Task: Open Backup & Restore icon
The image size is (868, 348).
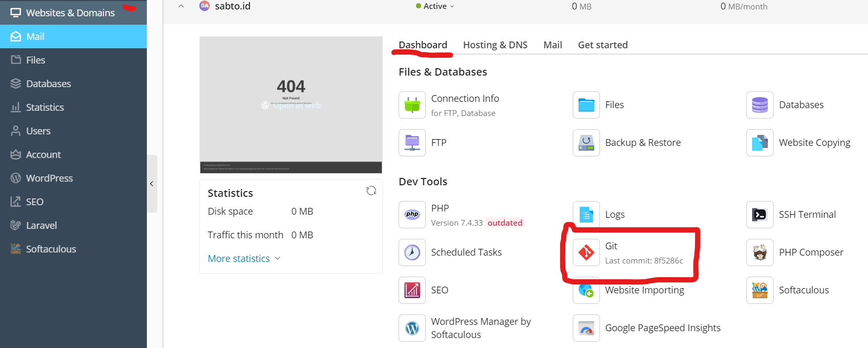Action: (586, 143)
